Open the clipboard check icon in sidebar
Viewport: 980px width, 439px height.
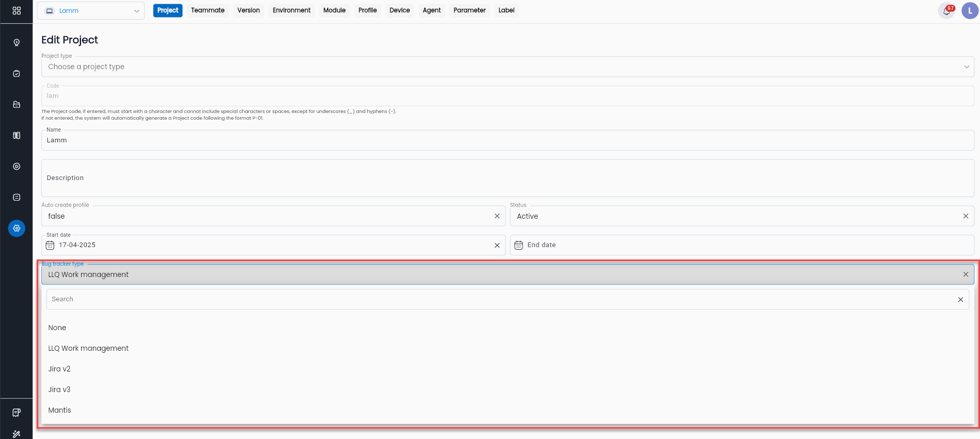pos(17,73)
